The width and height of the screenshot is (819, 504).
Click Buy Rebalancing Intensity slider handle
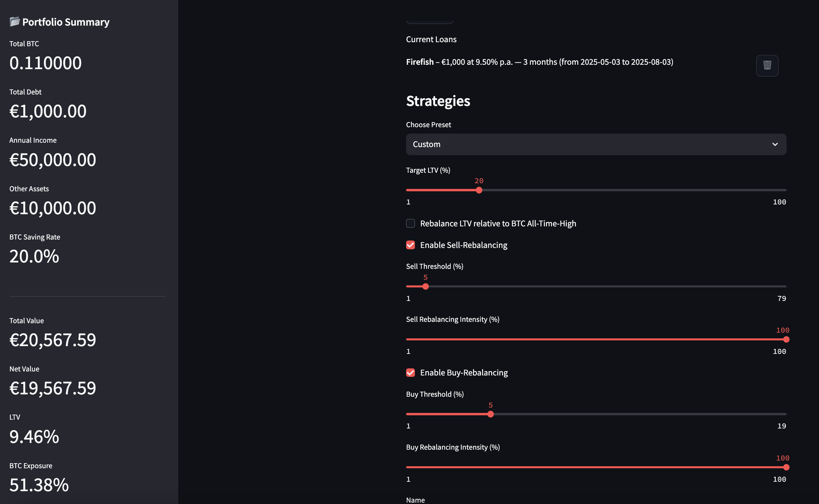coord(786,467)
